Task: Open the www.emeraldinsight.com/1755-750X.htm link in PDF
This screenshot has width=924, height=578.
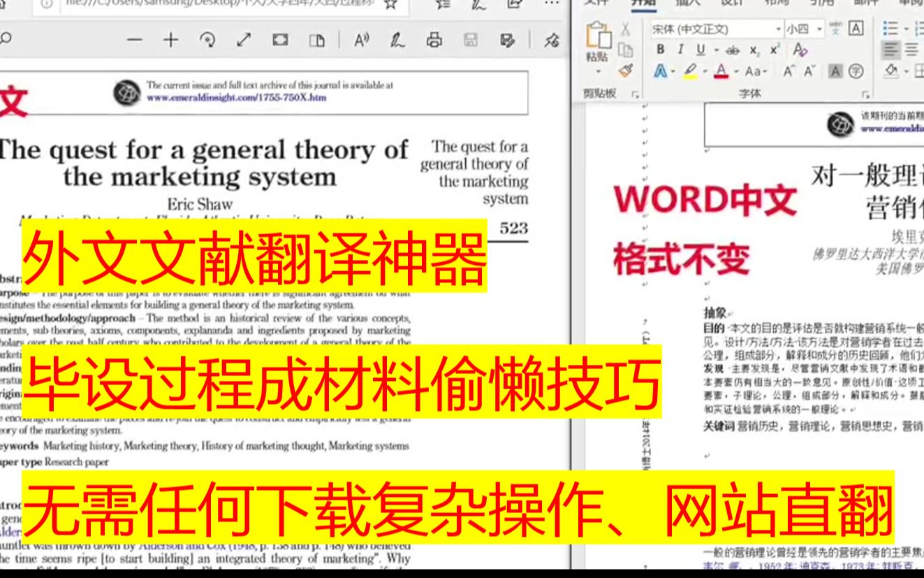Action: coord(236,98)
